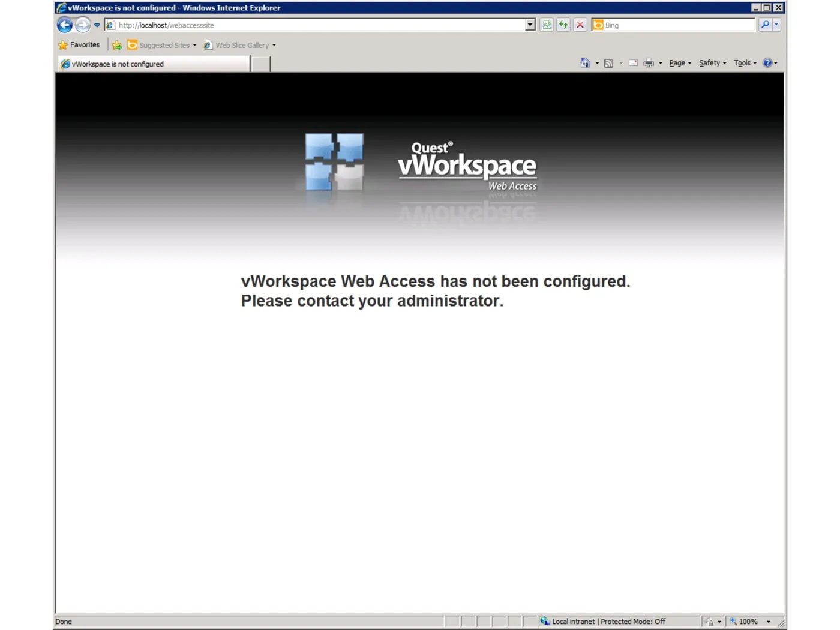The image size is (840, 630).
Task: Expand the Home button dropdown arrow
Action: [x=597, y=63]
